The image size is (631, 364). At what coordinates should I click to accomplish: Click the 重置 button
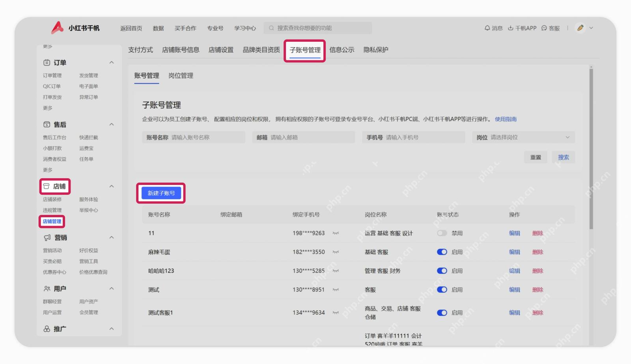pos(536,157)
